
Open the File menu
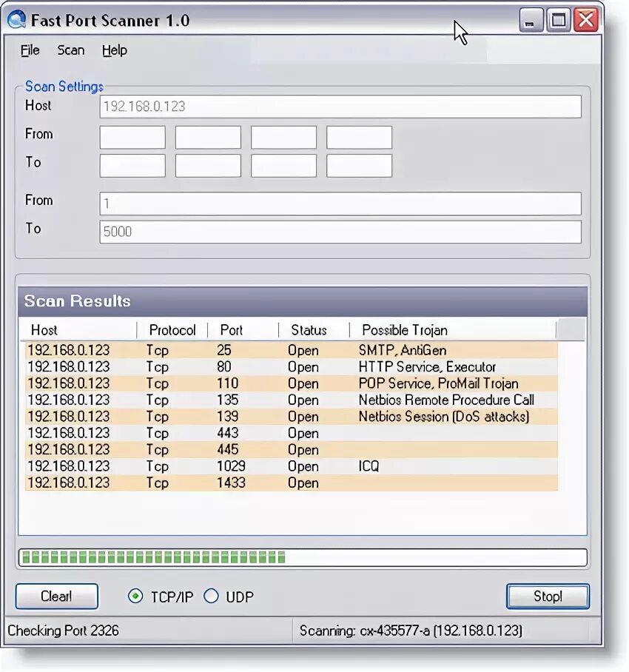(30, 50)
